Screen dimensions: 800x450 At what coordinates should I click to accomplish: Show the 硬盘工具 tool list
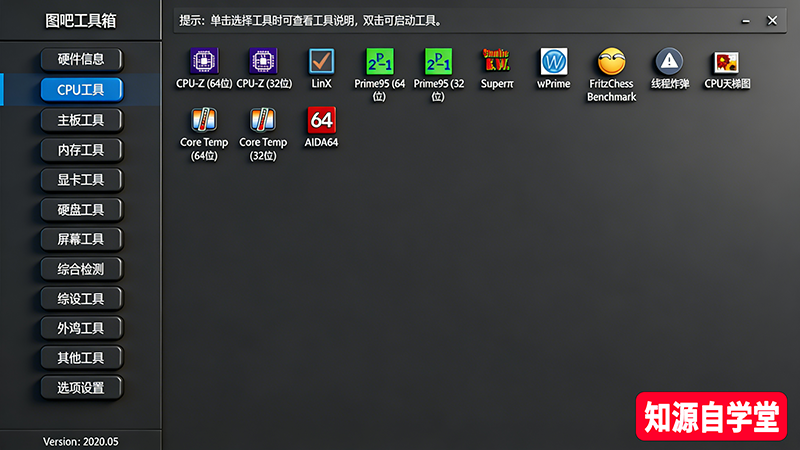coord(81,209)
